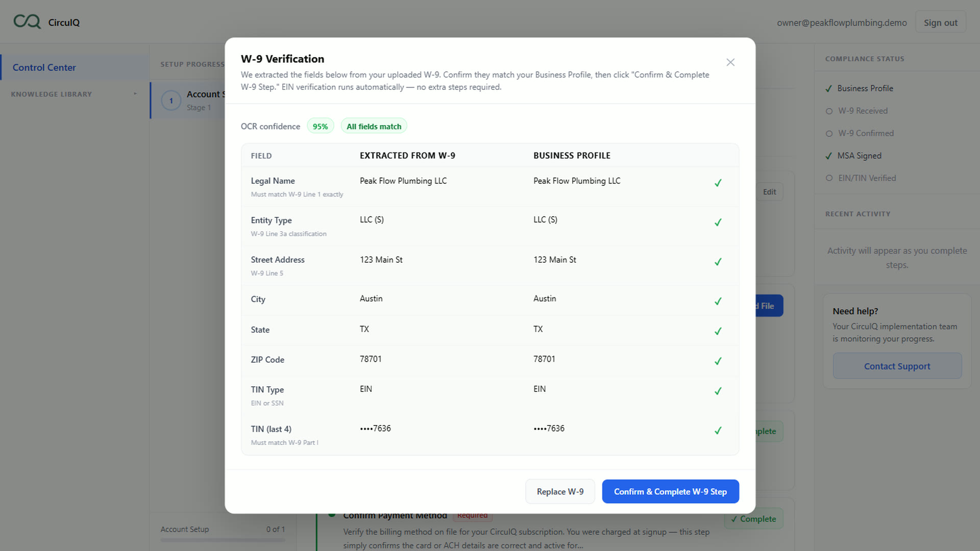Viewport: 980px width, 551px height.
Task: Click the extracted 123 Main St value
Action: [x=381, y=260]
